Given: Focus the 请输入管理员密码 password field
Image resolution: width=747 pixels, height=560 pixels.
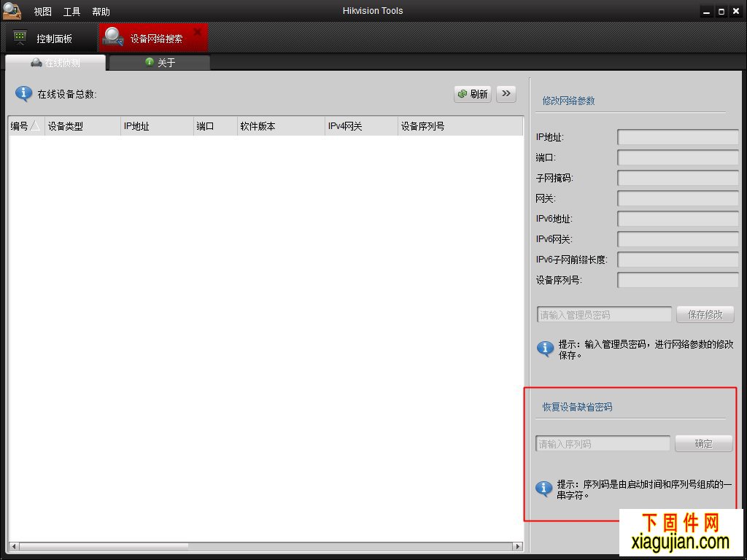Looking at the screenshot, I should click(604, 315).
